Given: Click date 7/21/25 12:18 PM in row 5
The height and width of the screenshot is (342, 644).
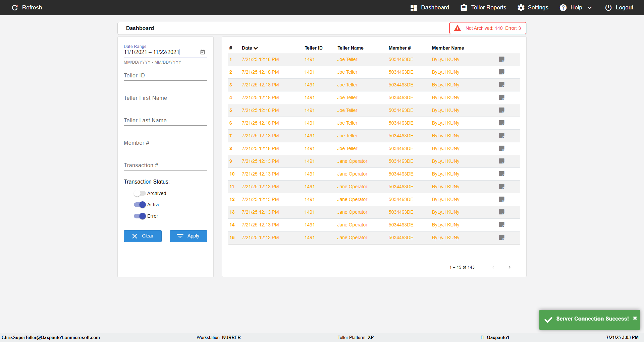Looking at the screenshot, I should [x=260, y=110].
